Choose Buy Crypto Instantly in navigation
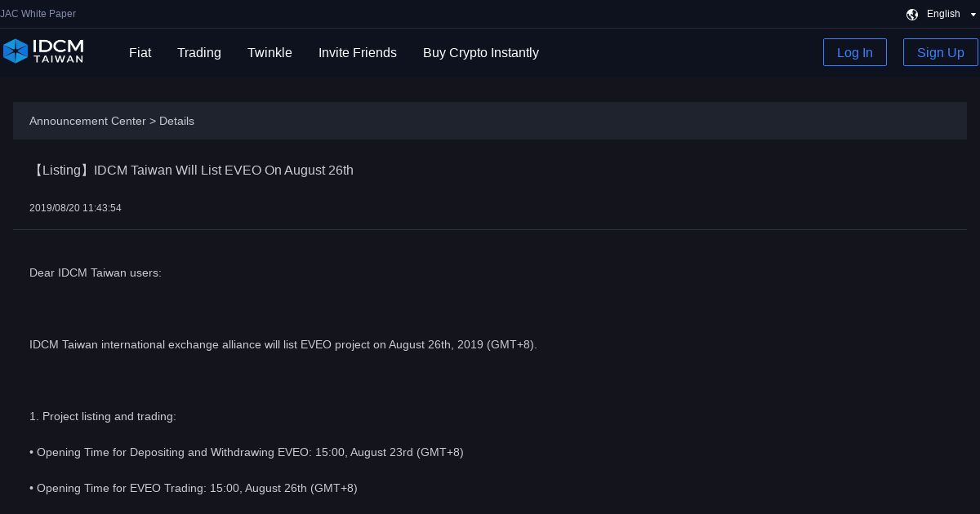The width and height of the screenshot is (980, 514). (480, 52)
